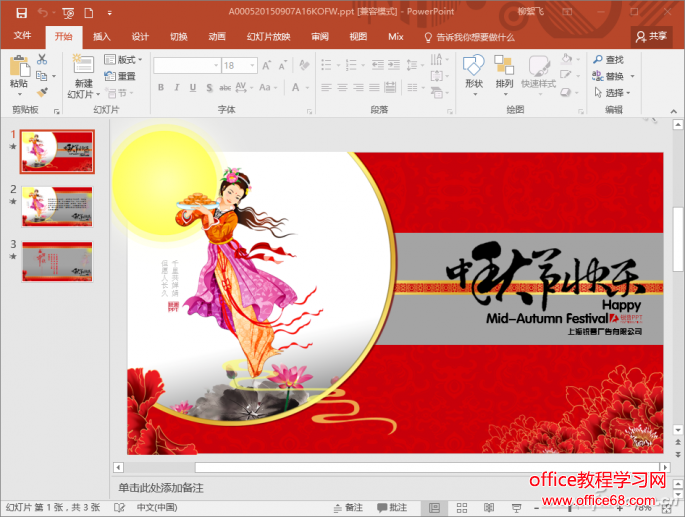
Task: Select the Format Painter brush
Action: tap(42, 92)
